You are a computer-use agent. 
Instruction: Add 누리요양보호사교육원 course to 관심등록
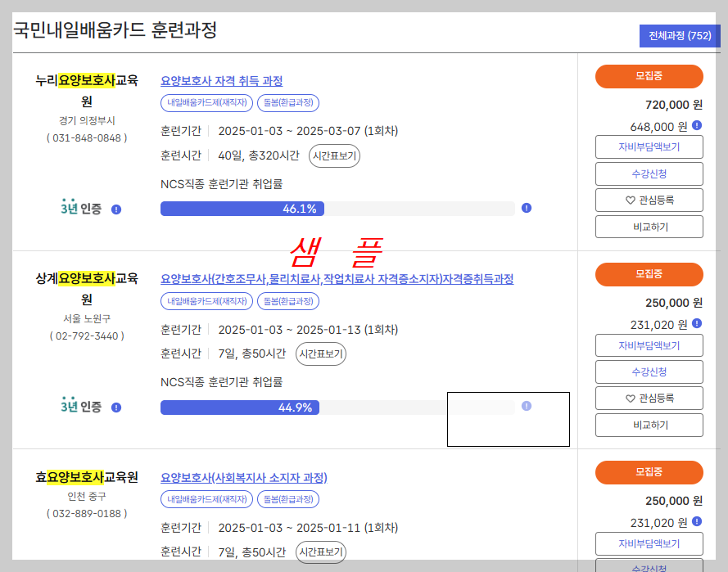pos(649,200)
